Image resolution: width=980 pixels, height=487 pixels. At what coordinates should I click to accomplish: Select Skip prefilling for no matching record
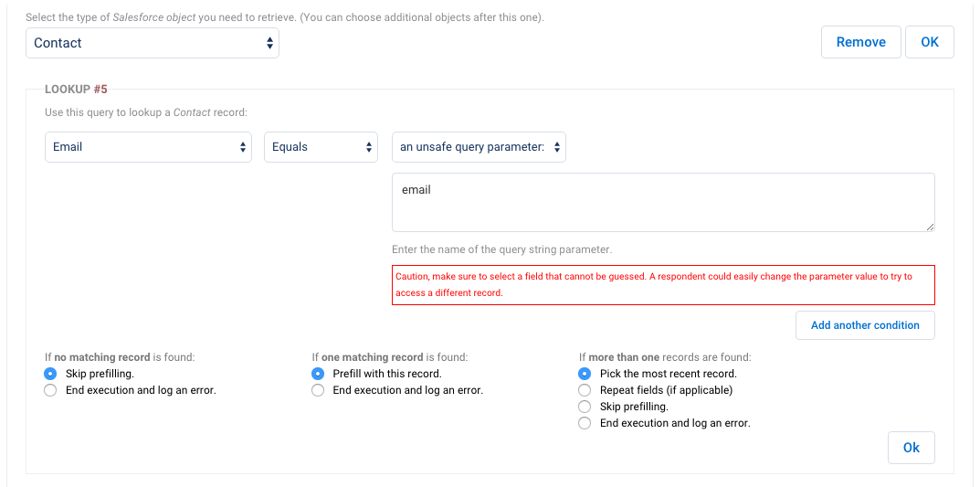50,374
